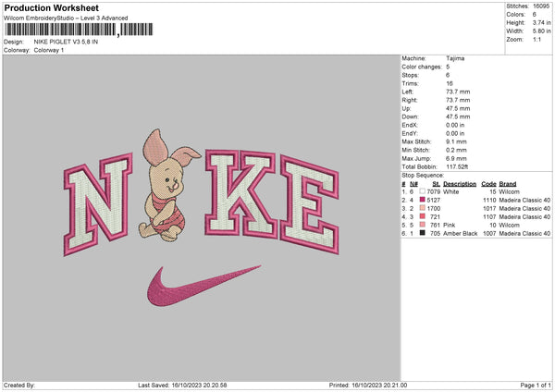Click 'Amber Black' description in row 6

click(460, 233)
